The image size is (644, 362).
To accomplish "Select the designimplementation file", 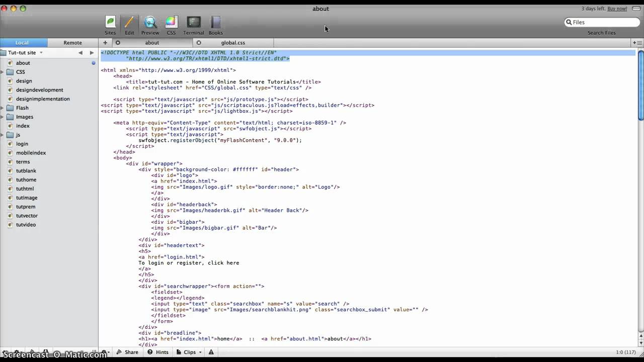I will (43, 99).
